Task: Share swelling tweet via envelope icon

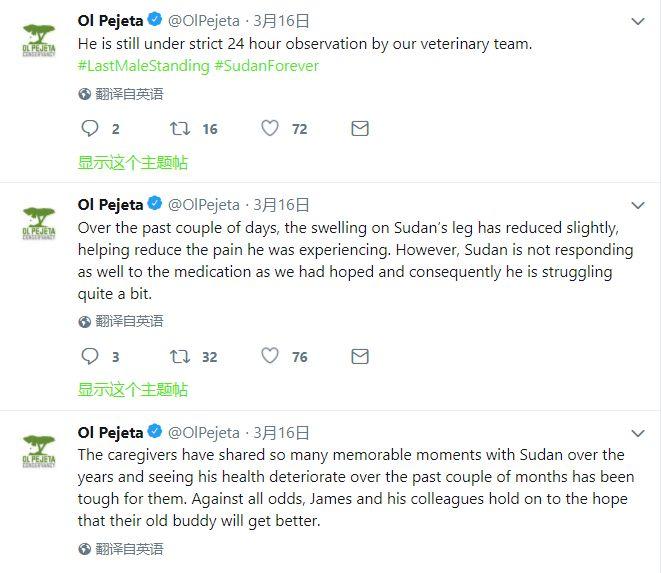Action: (360, 356)
